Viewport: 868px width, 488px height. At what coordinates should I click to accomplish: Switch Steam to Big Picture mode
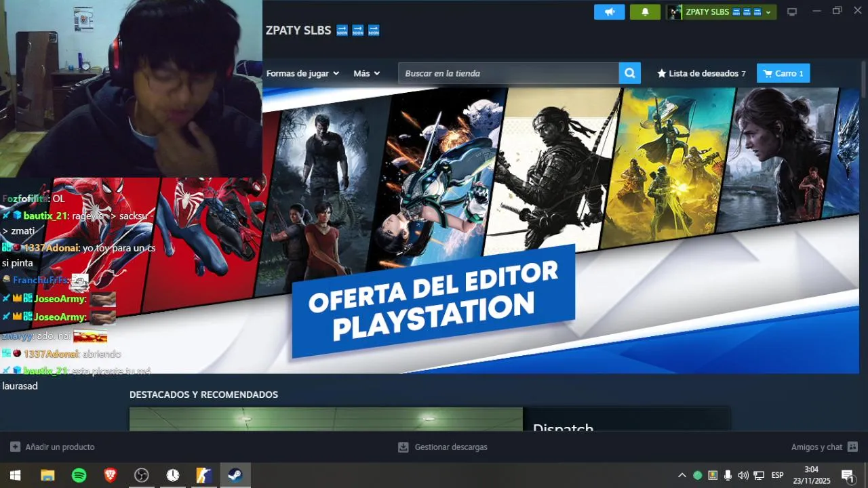[791, 12]
